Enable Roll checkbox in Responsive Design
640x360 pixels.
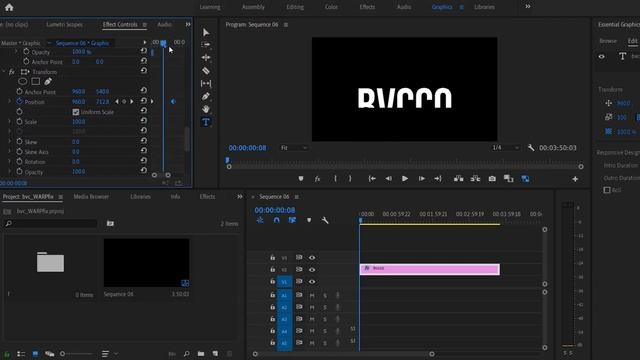tap(607, 190)
